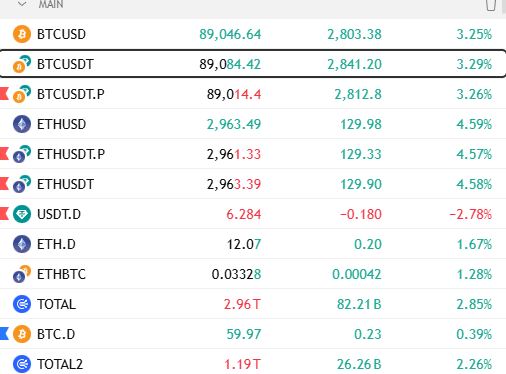Click the ETH.D Ethereum logo icon

pyautogui.click(x=22, y=244)
